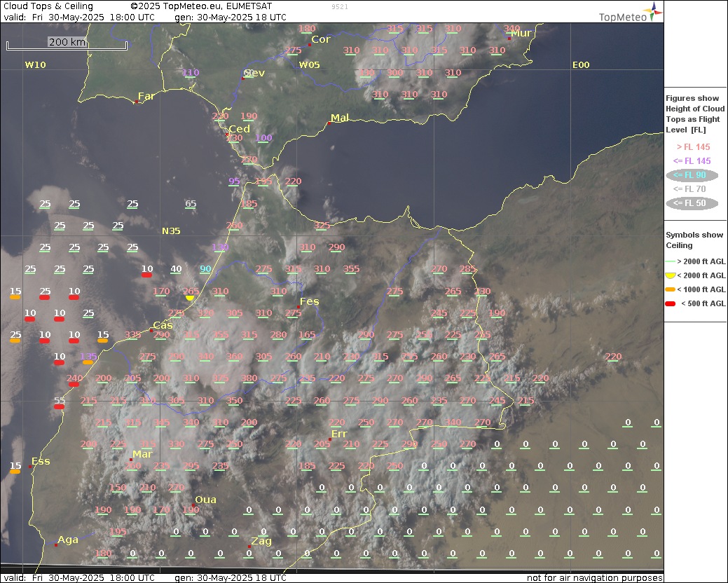Click the 'Cas' city label
This screenshot has width=728, height=583.
163,325
